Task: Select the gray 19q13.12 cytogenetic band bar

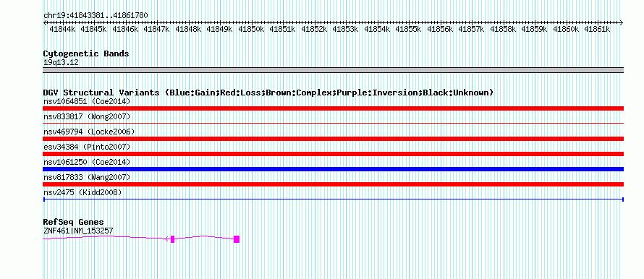Action: [x=333, y=70]
